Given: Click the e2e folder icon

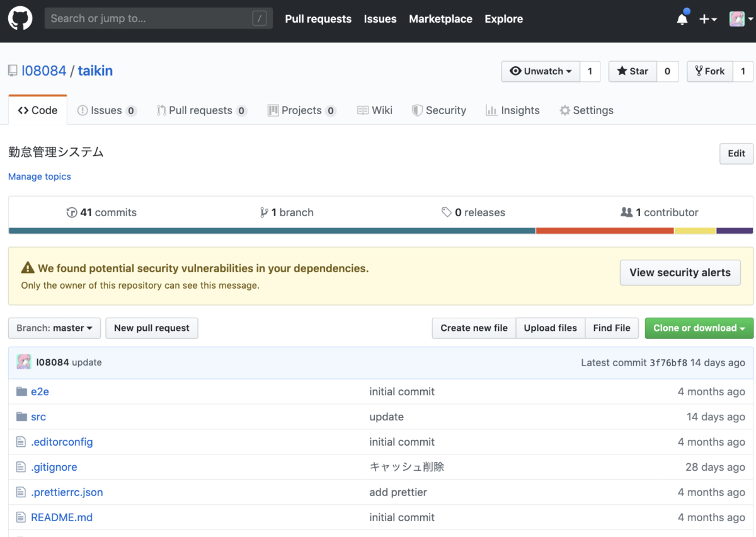Looking at the screenshot, I should [x=22, y=391].
